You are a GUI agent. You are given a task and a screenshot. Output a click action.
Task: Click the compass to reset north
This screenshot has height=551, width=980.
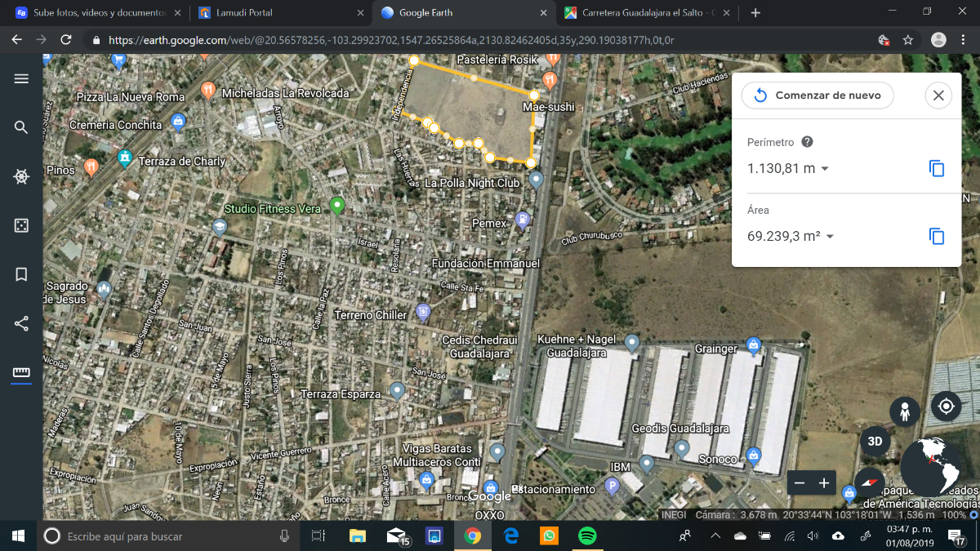pyautogui.click(x=869, y=481)
